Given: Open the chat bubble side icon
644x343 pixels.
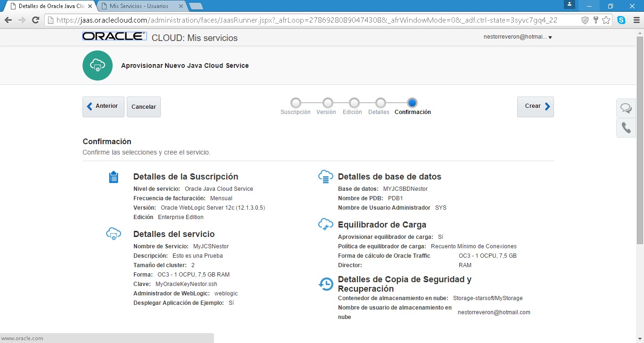Looking at the screenshot, I should [x=626, y=108].
